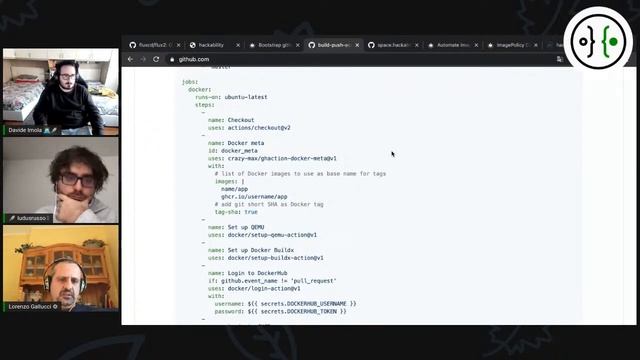Click the translate icon in address bar
This screenshot has height=360, width=640.
tap(559, 60)
